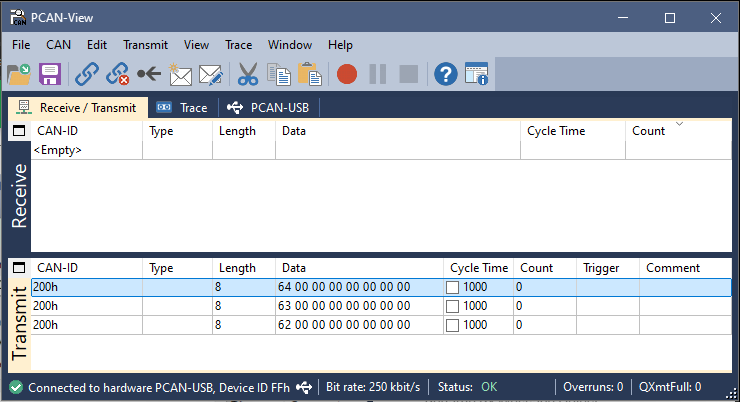This screenshot has height=402, width=740.
Task: Click the open file folder icon
Action: (x=19, y=74)
